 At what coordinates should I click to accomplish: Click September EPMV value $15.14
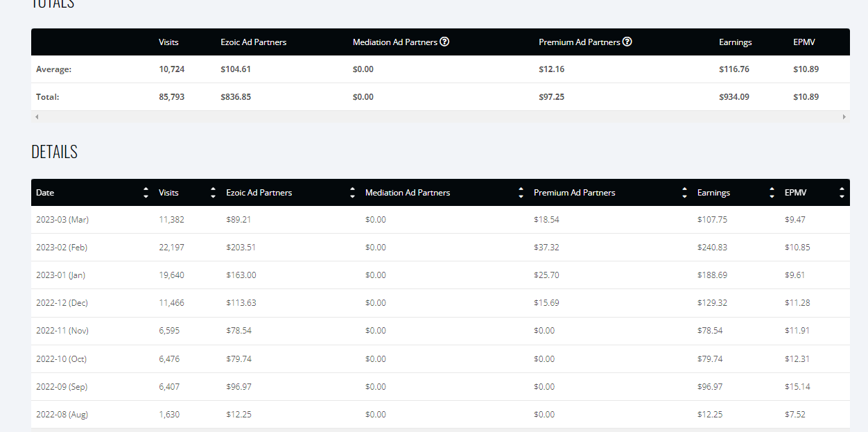click(x=797, y=386)
